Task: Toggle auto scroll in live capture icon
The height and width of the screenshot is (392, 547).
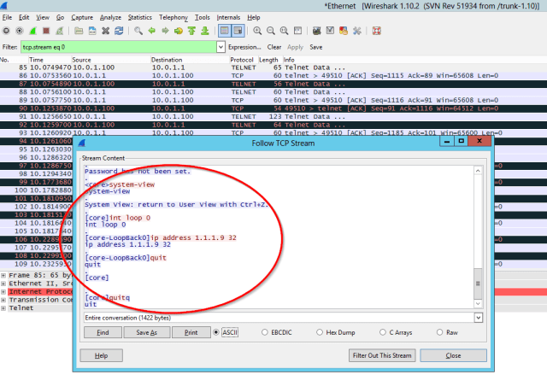Action: pyautogui.click(x=238, y=31)
